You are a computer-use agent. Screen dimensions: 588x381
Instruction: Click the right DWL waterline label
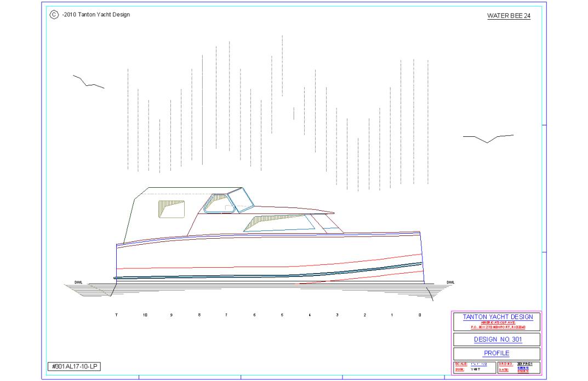tap(450, 282)
